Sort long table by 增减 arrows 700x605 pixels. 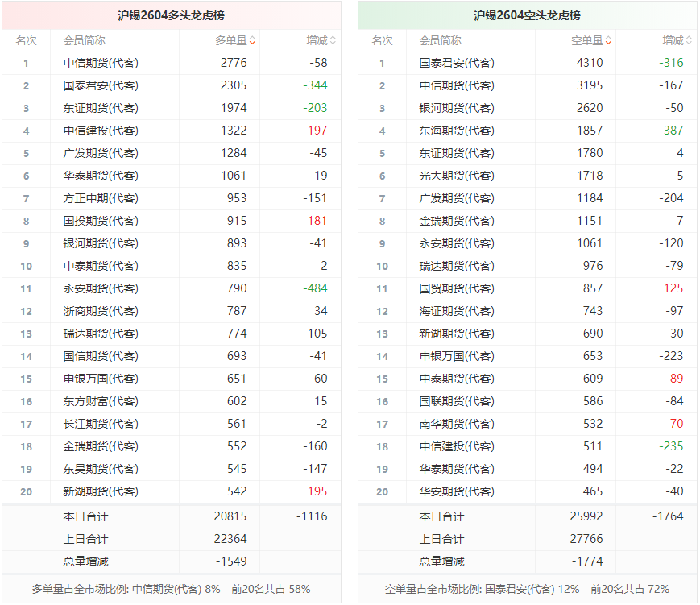[333, 40]
